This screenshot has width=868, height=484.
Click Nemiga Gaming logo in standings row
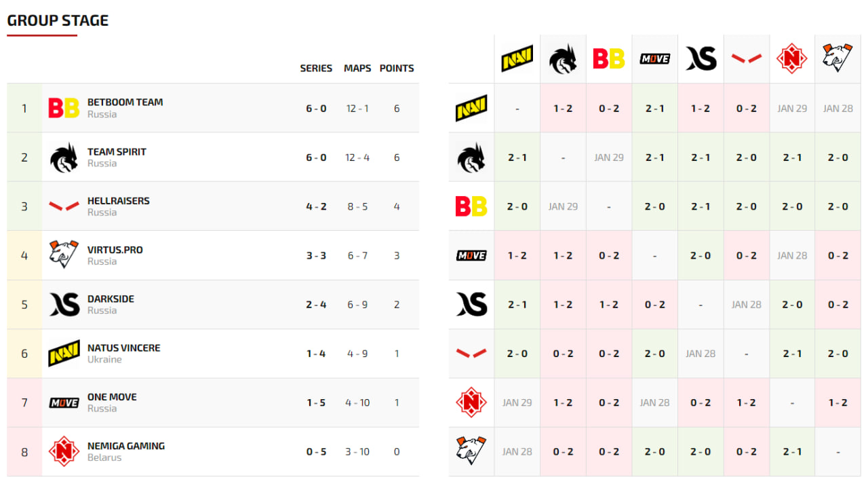pos(64,451)
